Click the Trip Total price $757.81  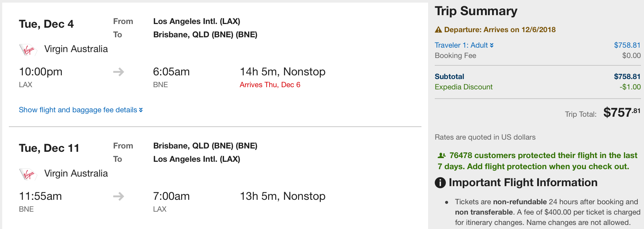tap(622, 112)
